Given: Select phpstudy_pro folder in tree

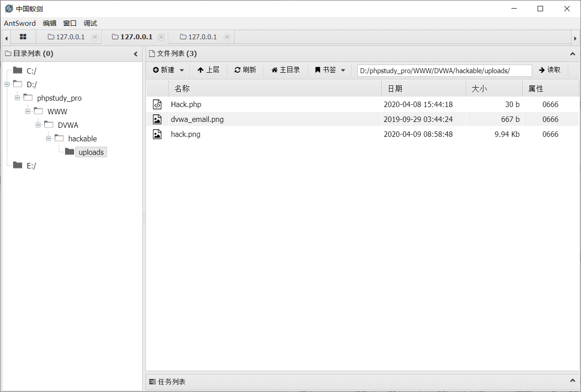Looking at the screenshot, I should [x=59, y=98].
